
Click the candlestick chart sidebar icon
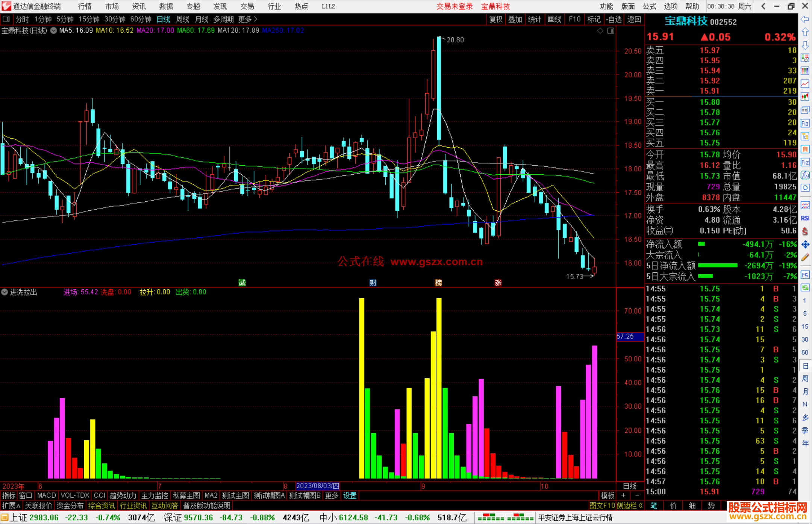[805, 97]
